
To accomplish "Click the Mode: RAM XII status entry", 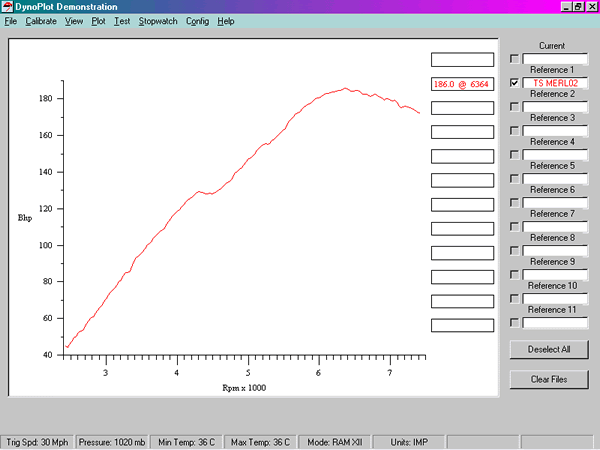I will pyautogui.click(x=334, y=442).
